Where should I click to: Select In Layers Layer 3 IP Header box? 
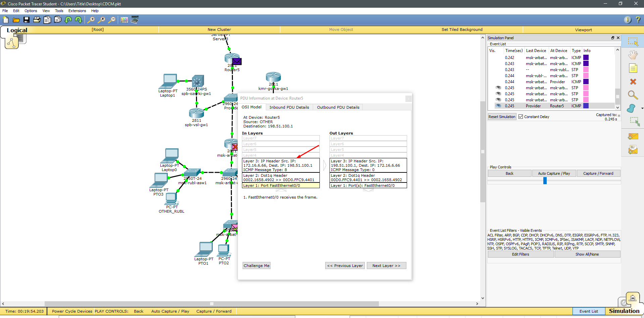pyautogui.click(x=281, y=165)
